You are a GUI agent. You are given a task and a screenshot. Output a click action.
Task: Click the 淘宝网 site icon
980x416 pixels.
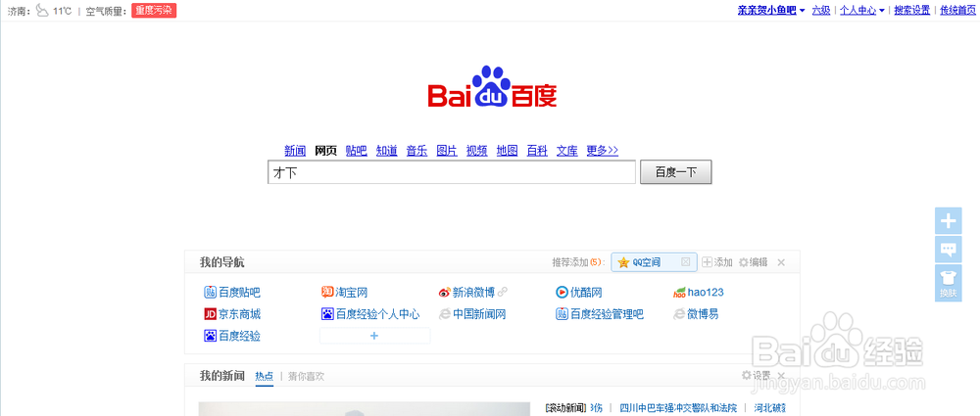[327, 292]
